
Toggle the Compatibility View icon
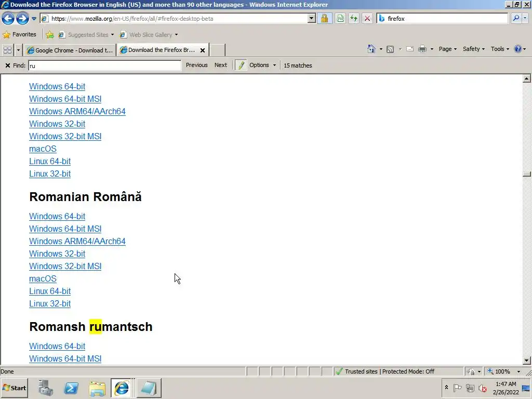click(x=340, y=18)
